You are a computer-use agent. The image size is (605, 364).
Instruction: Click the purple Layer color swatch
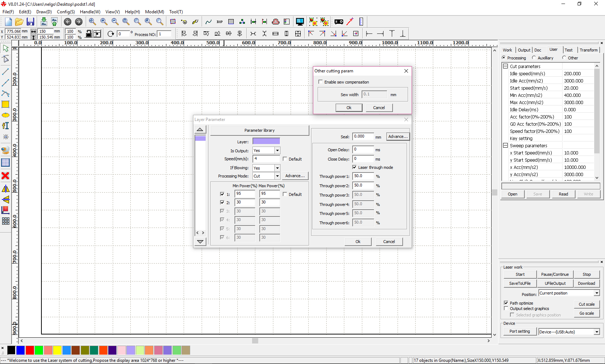click(266, 141)
